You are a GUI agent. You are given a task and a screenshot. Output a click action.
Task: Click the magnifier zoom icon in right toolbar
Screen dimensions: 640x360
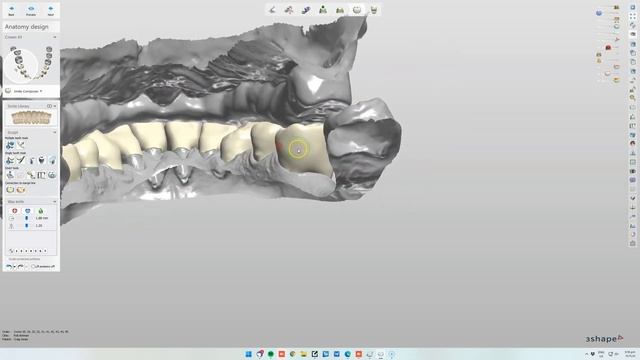pos(633,98)
